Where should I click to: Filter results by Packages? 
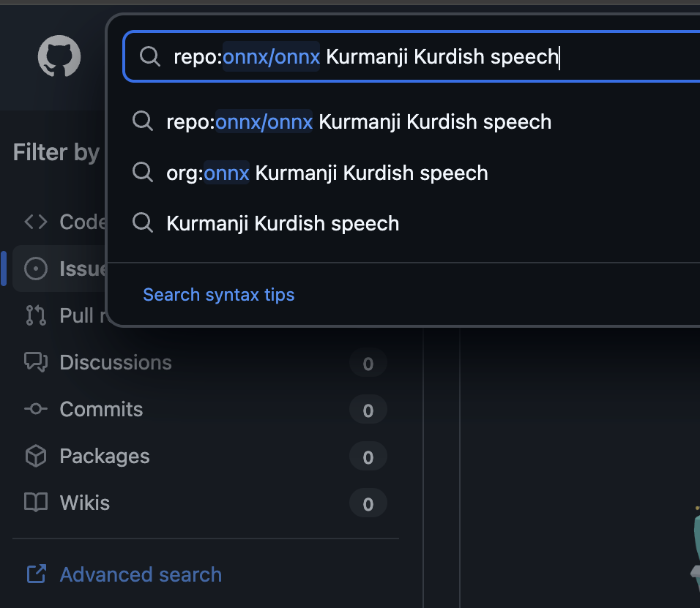point(104,456)
